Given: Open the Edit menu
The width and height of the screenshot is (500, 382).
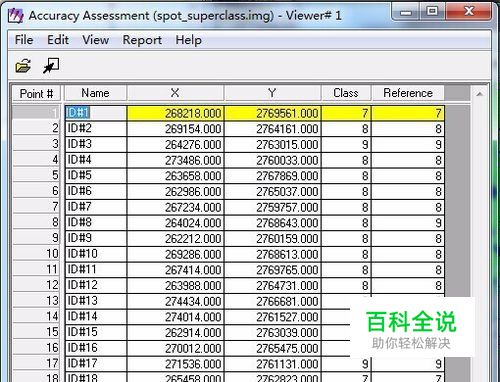Looking at the screenshot, I should [58, 40].
